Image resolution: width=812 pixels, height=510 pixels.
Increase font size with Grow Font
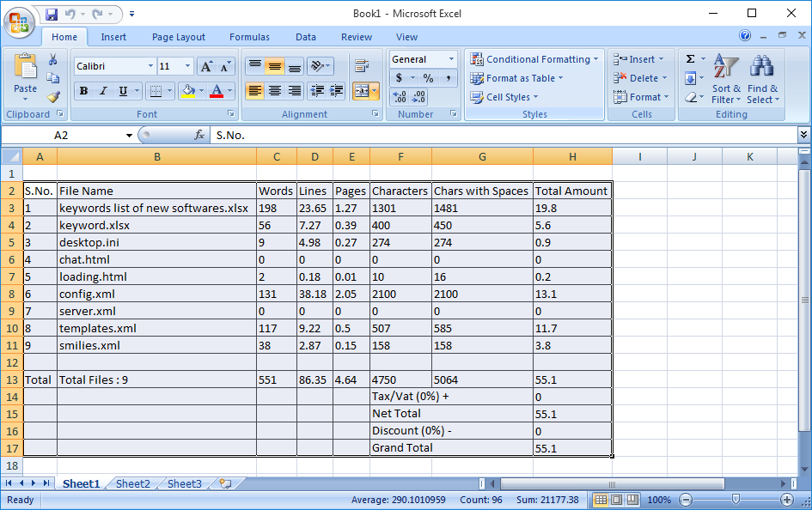(206, 66)
